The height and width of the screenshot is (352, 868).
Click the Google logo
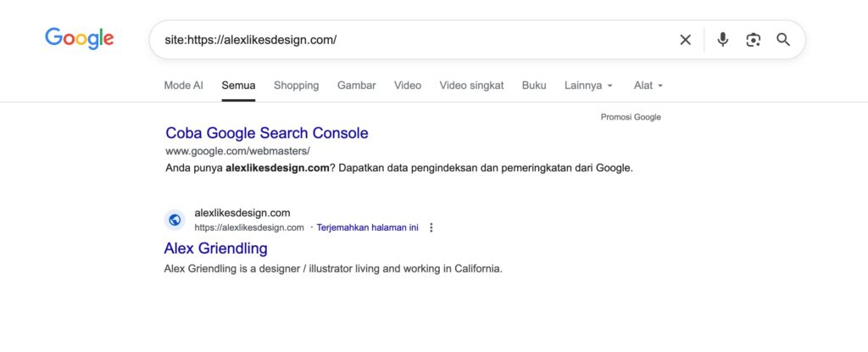[x=79, y=39]
